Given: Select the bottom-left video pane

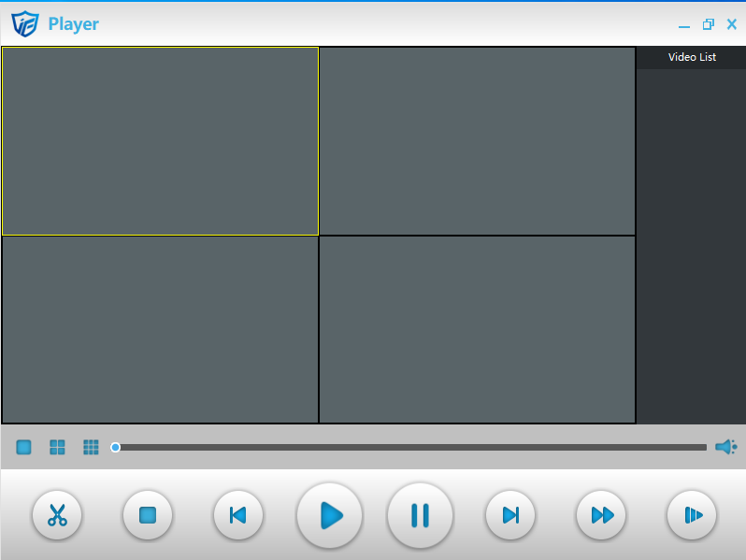Looking at the screenshot, I should point(161,329).
